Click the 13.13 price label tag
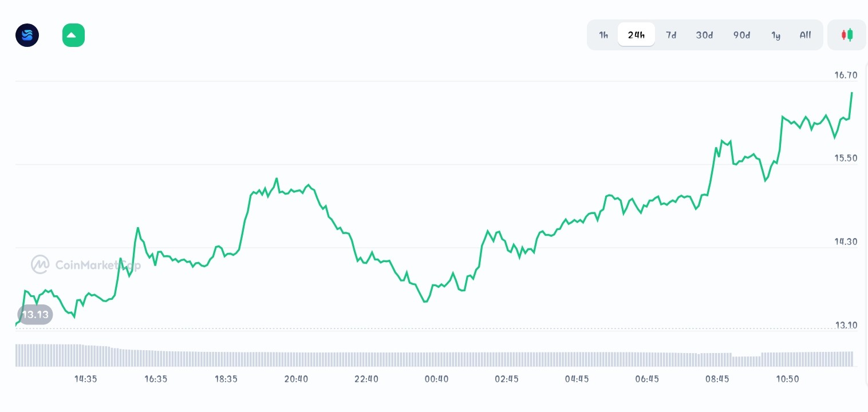Viewport: 868px width, 412px height. [x=35, y=314]
